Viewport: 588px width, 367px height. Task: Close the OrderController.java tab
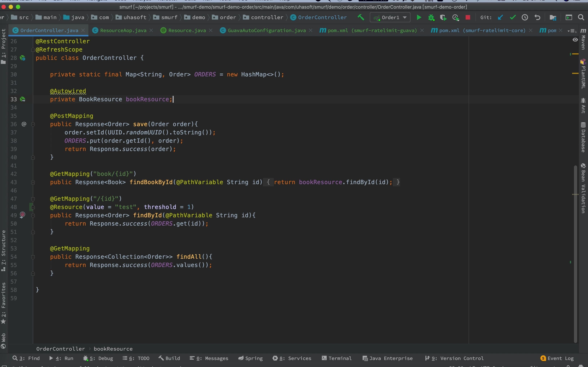click(83, 30)
